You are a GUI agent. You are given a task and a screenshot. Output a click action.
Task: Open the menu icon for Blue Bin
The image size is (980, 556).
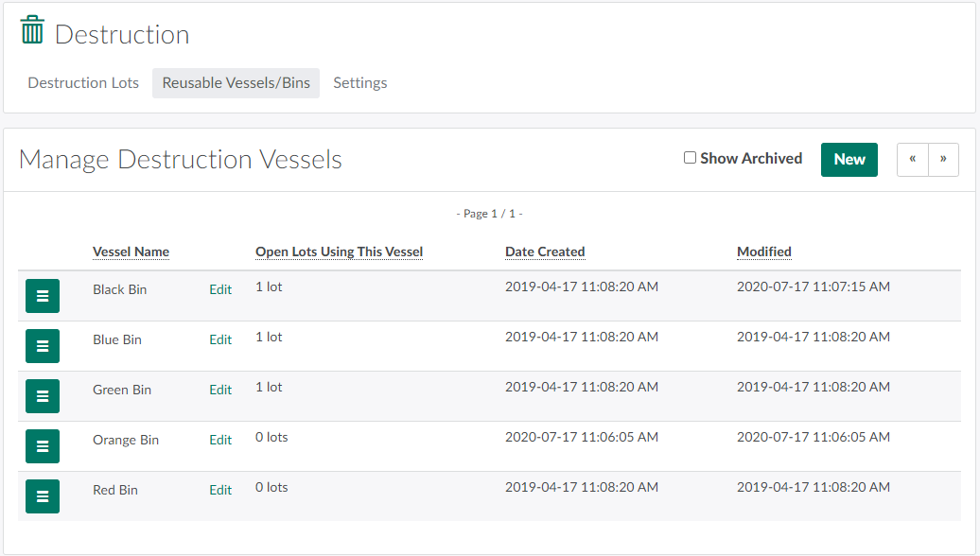[x=43, y=346]
